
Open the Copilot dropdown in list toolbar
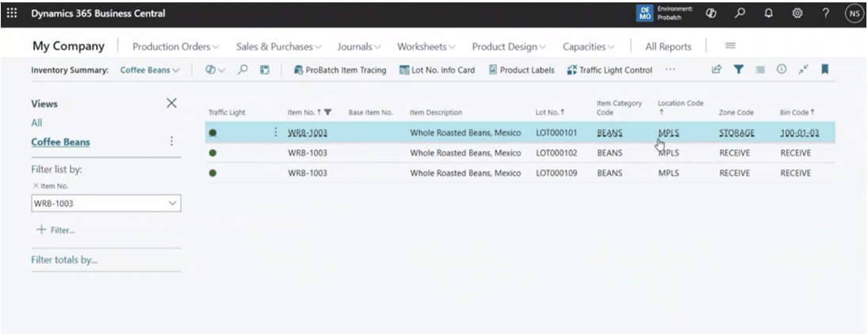(215, 70)
